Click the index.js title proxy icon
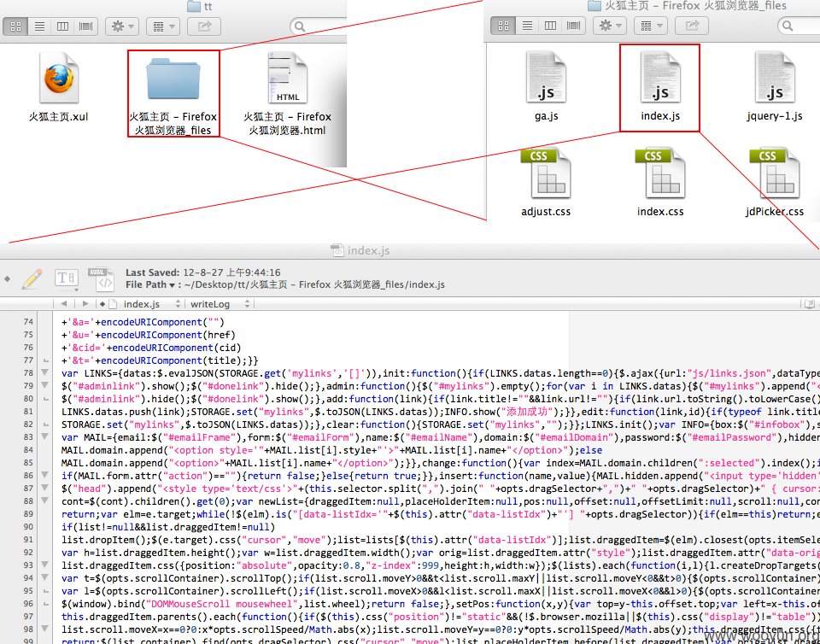 click(337, 250)
